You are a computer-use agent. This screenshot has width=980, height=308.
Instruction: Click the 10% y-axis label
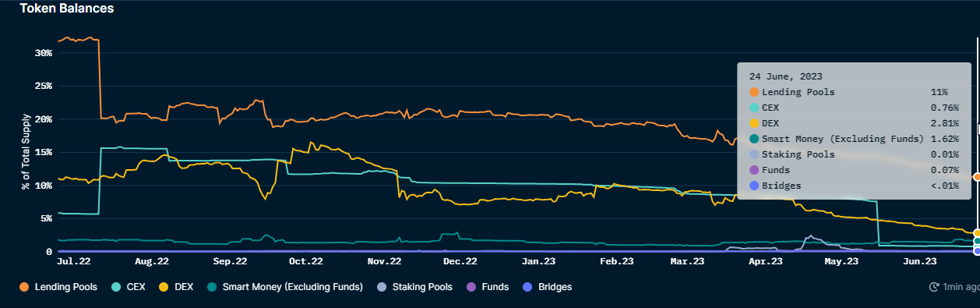pyautogui.click(x=43, y=186)
